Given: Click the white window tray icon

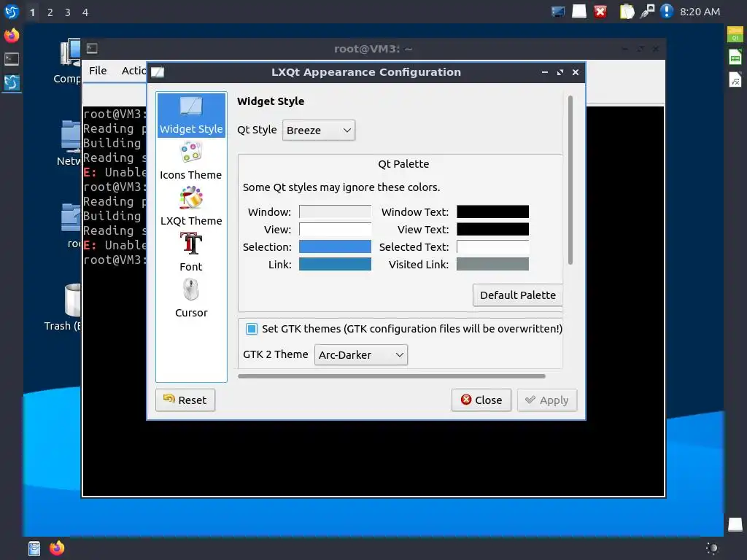Looking at the screenshot, I should point(578,12).
